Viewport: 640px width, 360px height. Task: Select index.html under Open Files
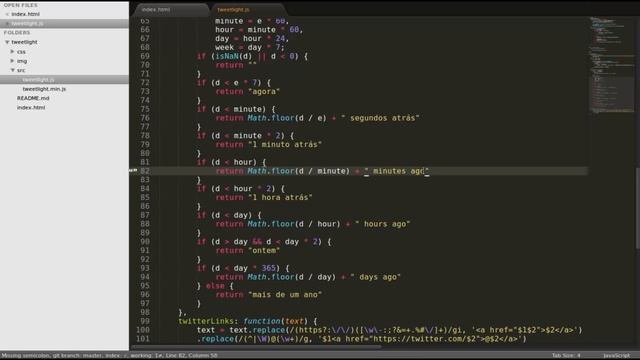[25, 14]
